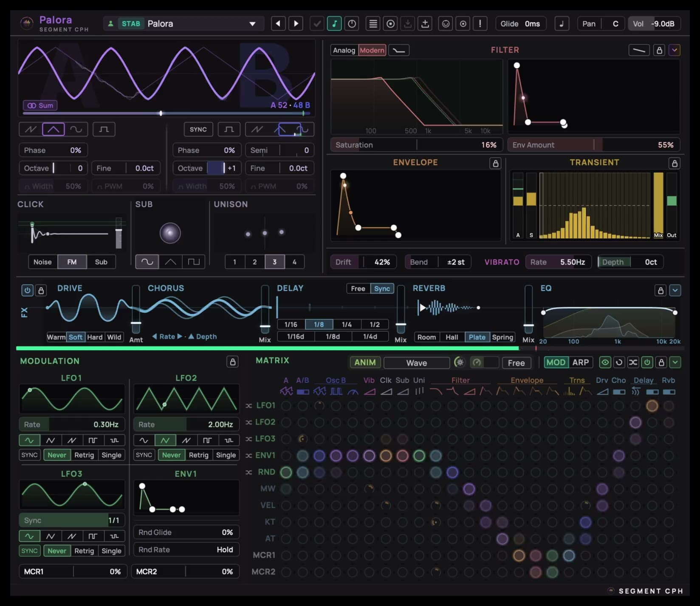
Task: Switch filter to Analog mode
Action: [x=344, y=50]
